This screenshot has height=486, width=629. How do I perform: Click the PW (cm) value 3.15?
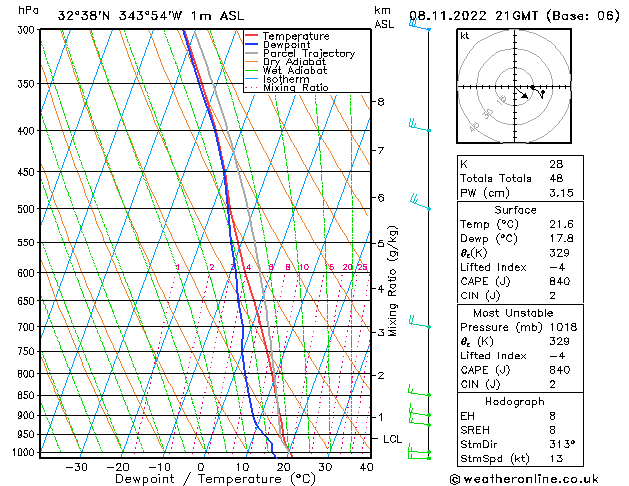561,193
